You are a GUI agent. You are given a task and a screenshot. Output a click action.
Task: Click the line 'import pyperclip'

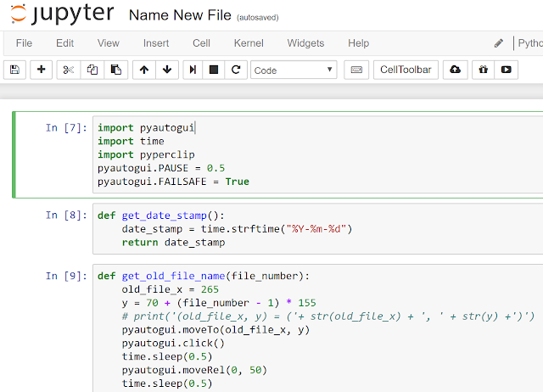[x=146, y=154]
